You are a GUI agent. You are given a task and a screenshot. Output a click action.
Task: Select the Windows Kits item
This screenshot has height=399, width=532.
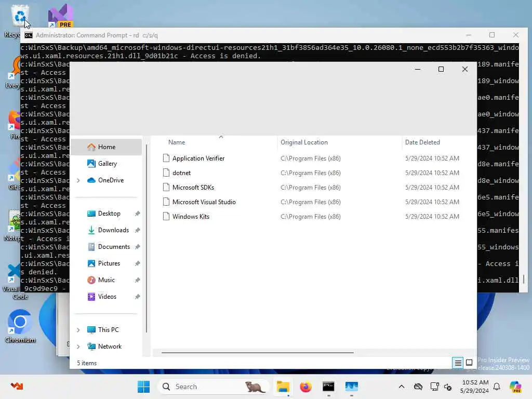[191, 217]
